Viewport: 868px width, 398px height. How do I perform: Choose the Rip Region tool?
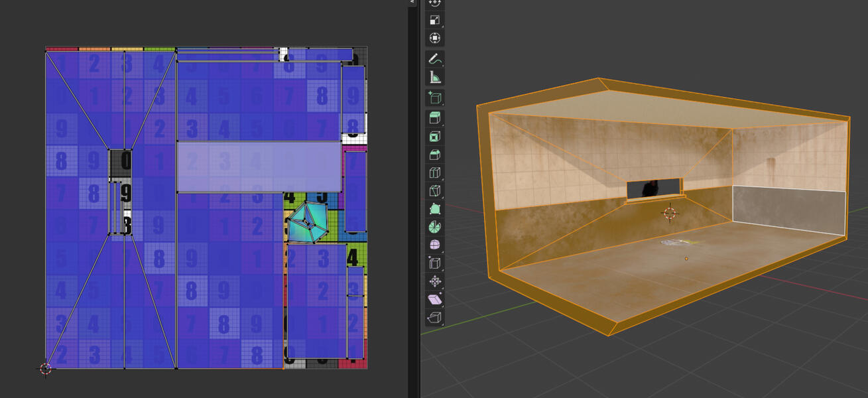click(434, 318)
